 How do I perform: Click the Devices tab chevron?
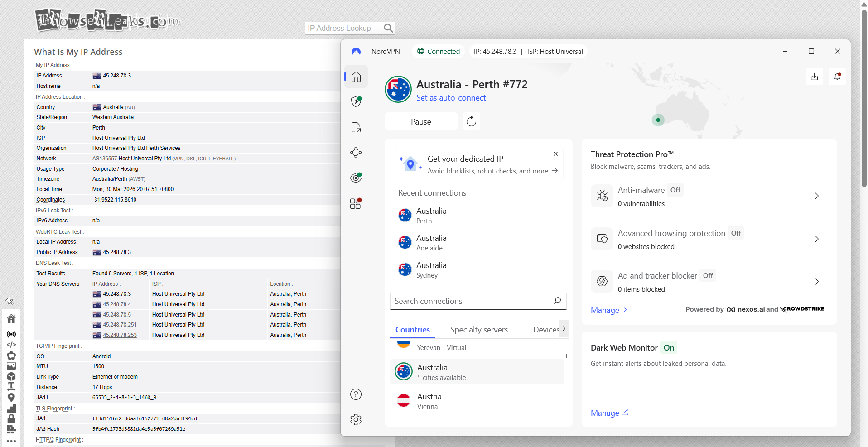[564, 329]
